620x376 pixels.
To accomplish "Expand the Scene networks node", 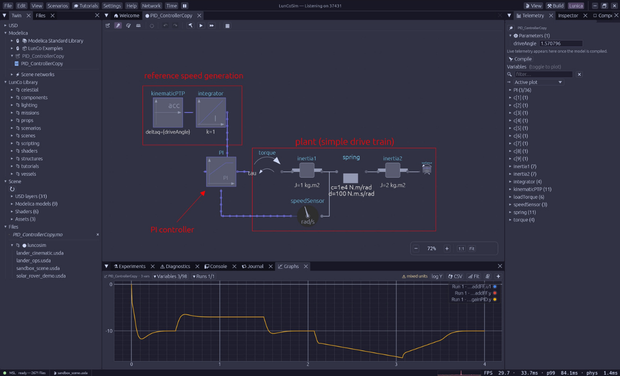I will click(12, 74).
